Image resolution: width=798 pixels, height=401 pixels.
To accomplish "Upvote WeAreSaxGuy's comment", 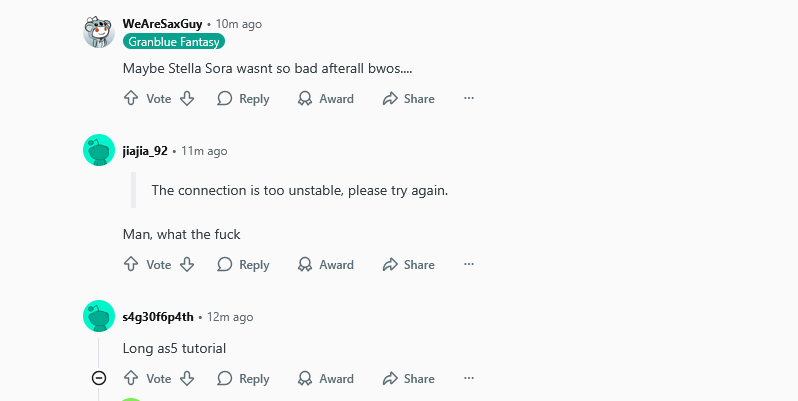I will [131, 98].
